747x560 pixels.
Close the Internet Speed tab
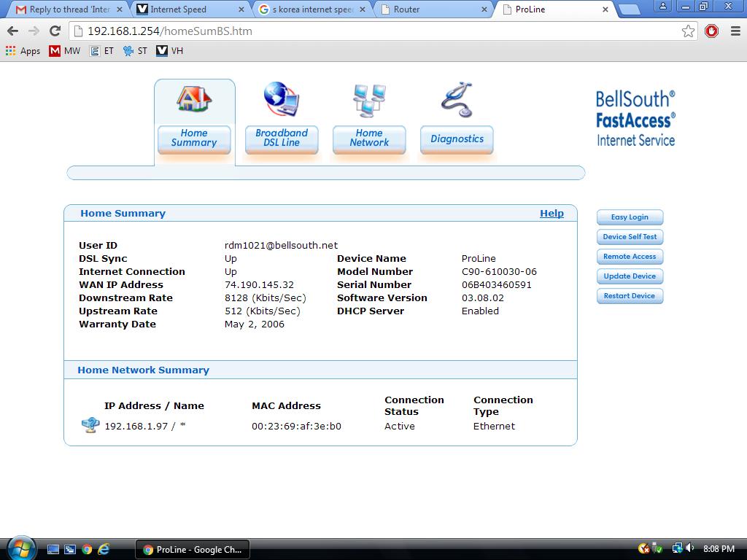[241, 9]
